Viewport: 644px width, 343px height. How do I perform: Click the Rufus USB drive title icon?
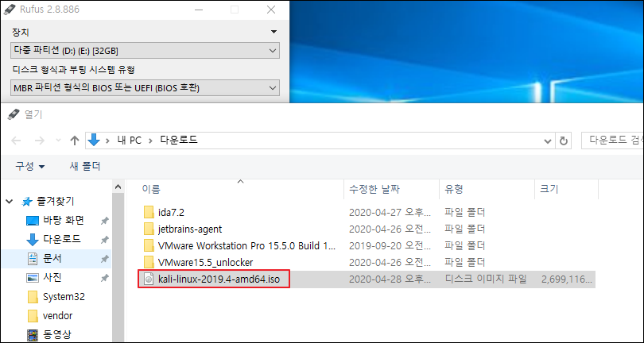pyautogui.click(x=10, y=10)
